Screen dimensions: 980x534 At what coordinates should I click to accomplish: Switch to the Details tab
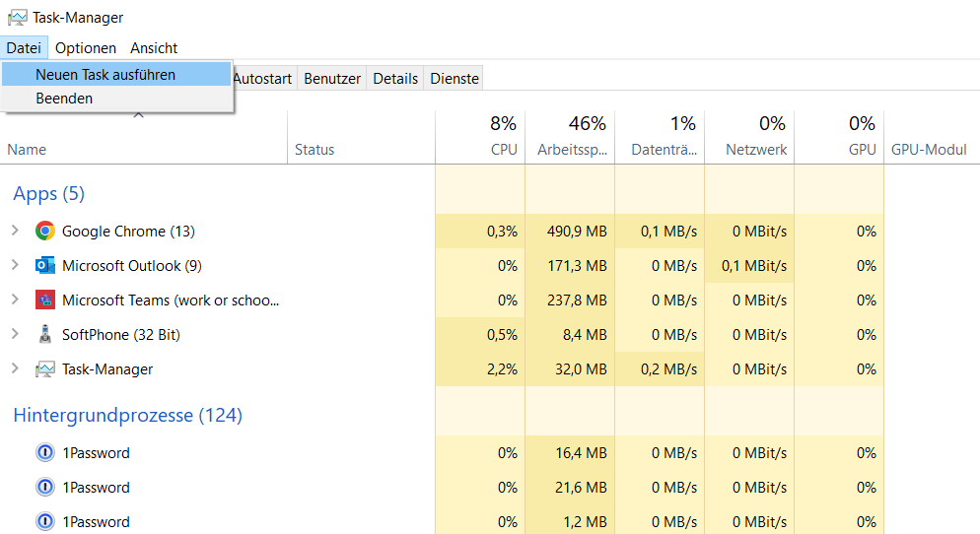(395, 79)
